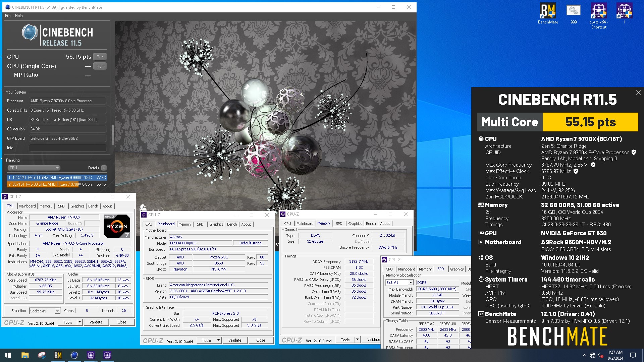Click the Ranking Details arrow button
This screenshot has width=644, height=362.
coord(104,168)
